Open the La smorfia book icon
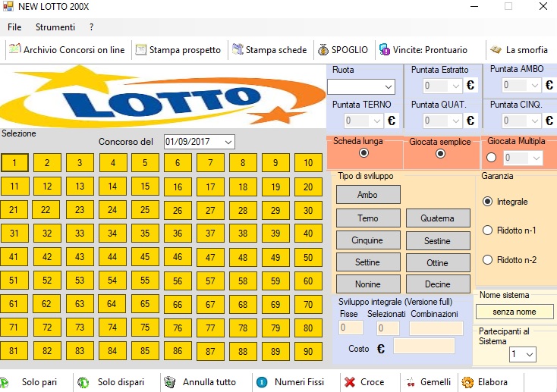This screenshot has width=557, height=392. pos(496,50)
